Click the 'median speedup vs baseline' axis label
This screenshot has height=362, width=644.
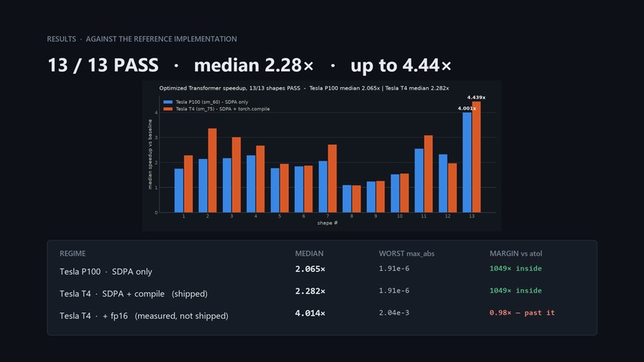point(150,154)
